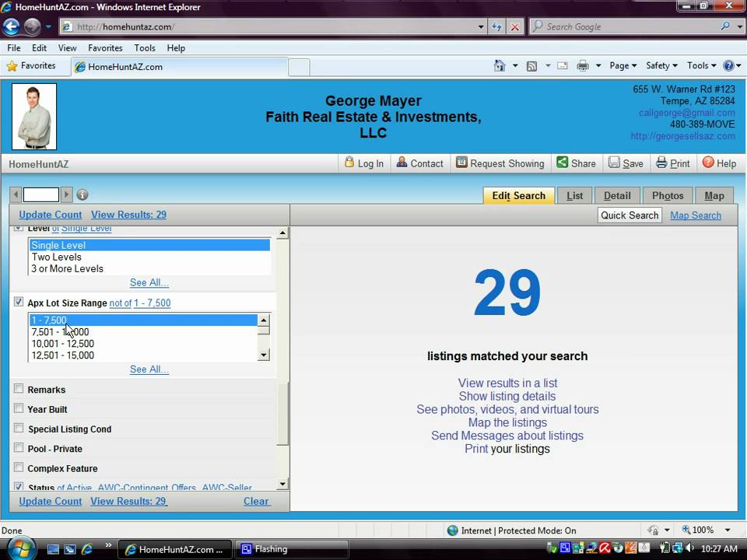Click the IE toolbar printer icon

pos(583,65)
